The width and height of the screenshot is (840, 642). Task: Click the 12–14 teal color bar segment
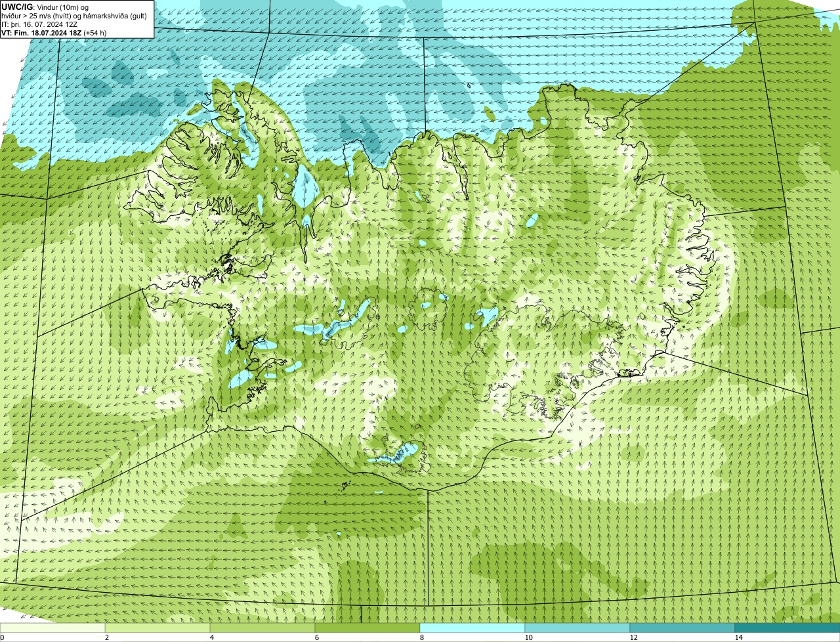click(x=682, y=628)
